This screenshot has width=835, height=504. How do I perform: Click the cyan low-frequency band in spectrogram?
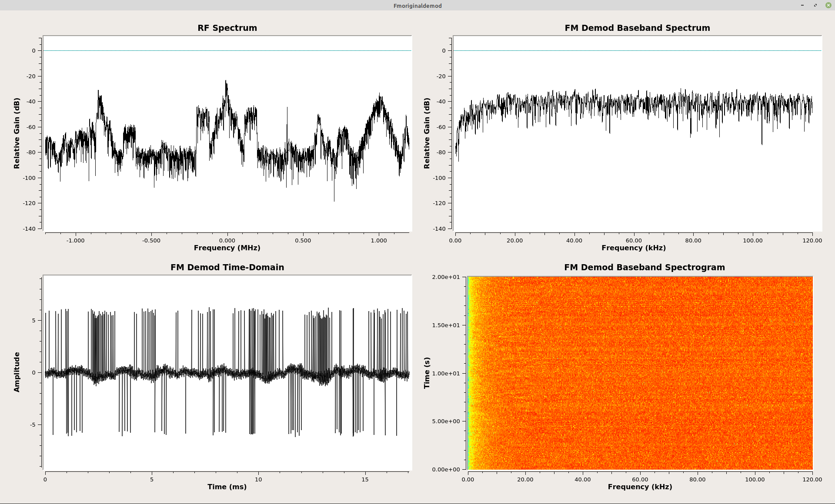click(x=468, y=374)
